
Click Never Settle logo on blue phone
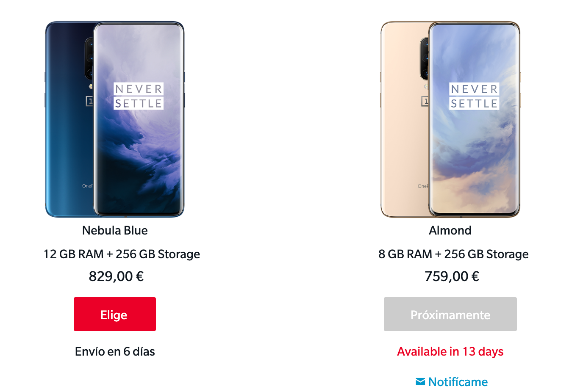(139, 96)
